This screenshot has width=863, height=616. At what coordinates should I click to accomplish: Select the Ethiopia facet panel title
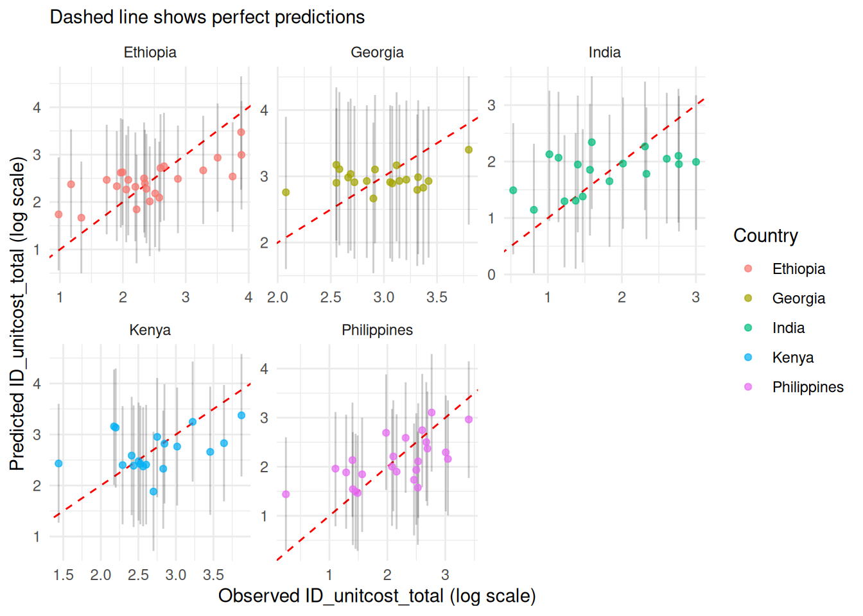pyautogui.click(x=150, y=53)
